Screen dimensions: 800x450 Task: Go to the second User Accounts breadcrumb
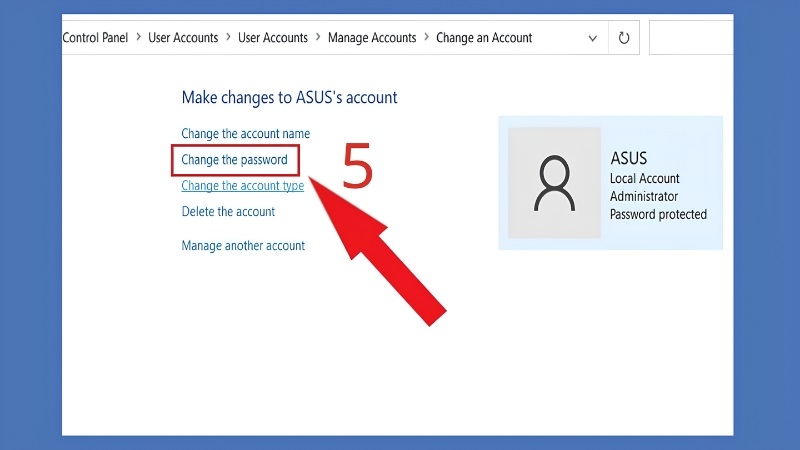tap(273, 38)
